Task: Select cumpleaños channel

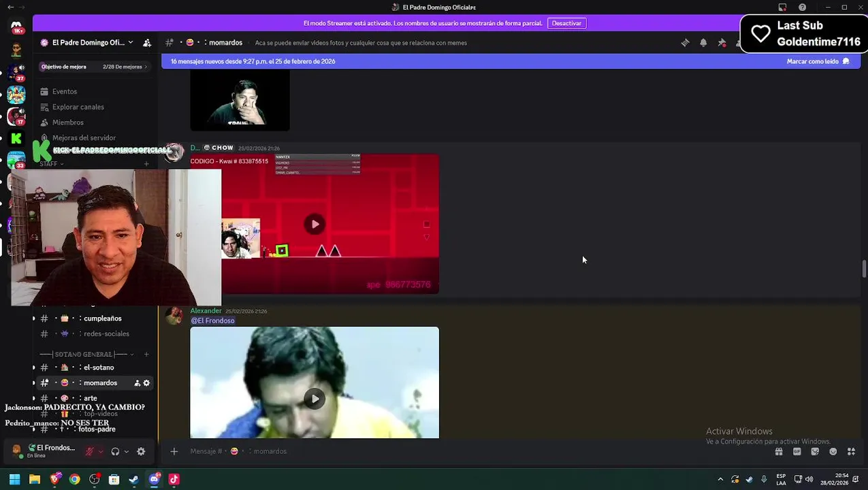Action: [x=95, y=318]
